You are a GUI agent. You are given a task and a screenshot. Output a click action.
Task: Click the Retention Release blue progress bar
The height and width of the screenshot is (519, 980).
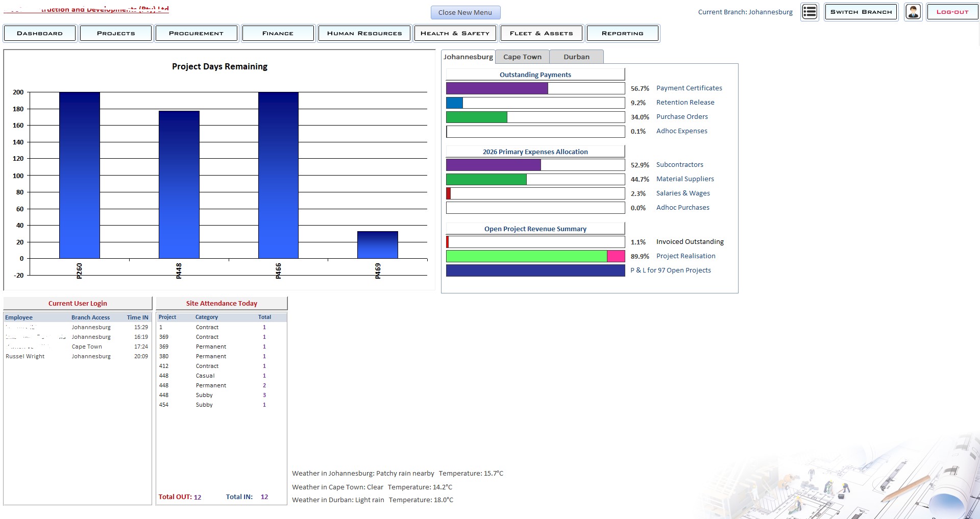454,103
